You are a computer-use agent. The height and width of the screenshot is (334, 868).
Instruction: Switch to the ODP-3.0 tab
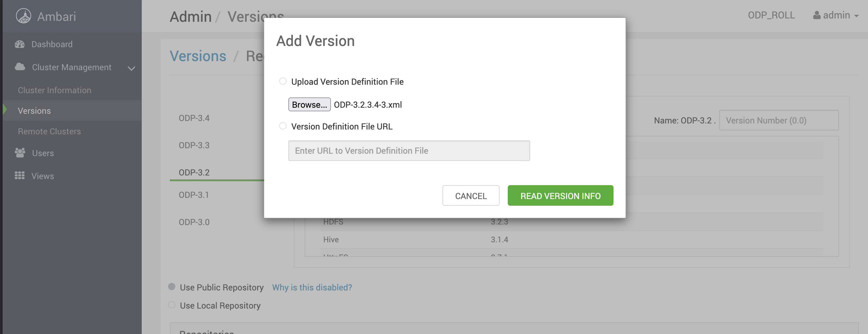[194, 222]
